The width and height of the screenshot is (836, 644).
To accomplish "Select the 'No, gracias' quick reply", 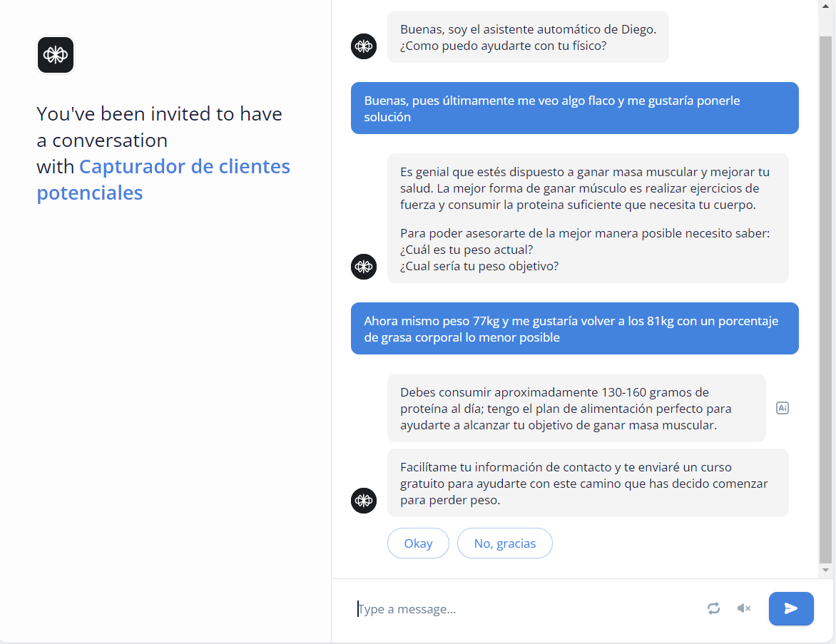I will pos(504,543).
